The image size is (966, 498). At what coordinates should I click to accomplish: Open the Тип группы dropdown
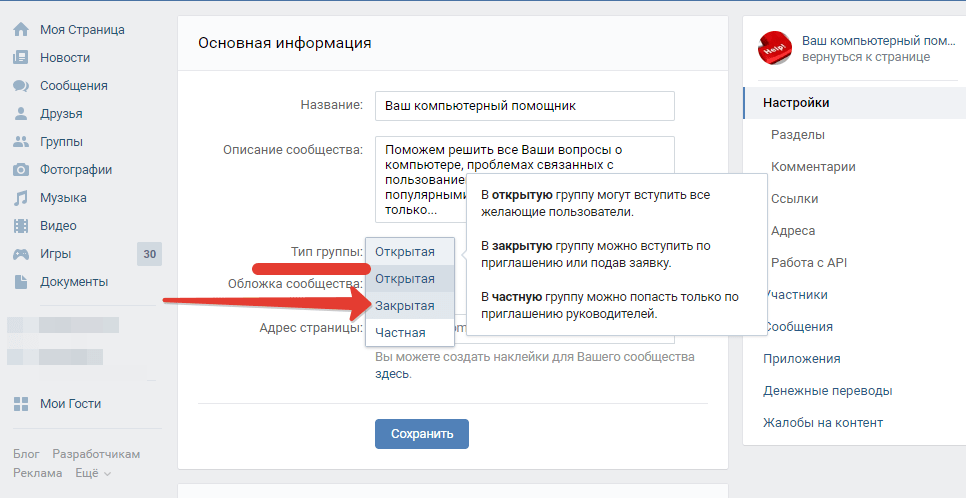pos(409,252)
